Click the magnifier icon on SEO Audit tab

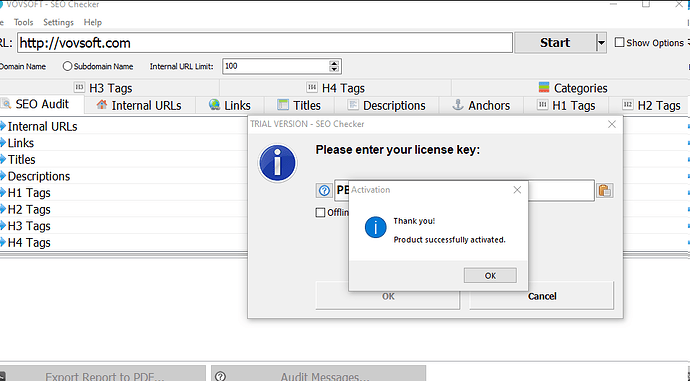[6, 104]
